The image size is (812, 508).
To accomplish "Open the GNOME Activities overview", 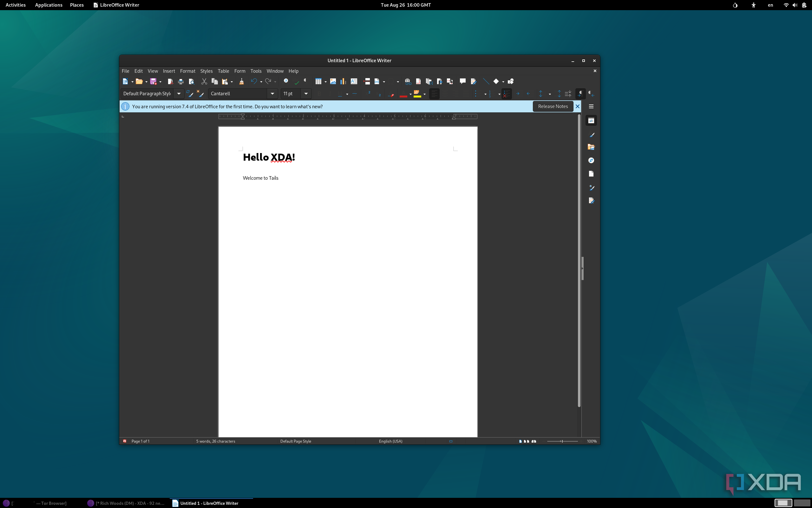I will (16, 5).
